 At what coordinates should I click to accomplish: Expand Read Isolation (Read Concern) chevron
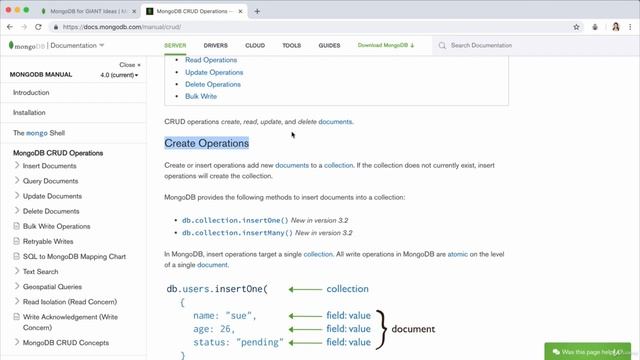click(x=17, y=301)
